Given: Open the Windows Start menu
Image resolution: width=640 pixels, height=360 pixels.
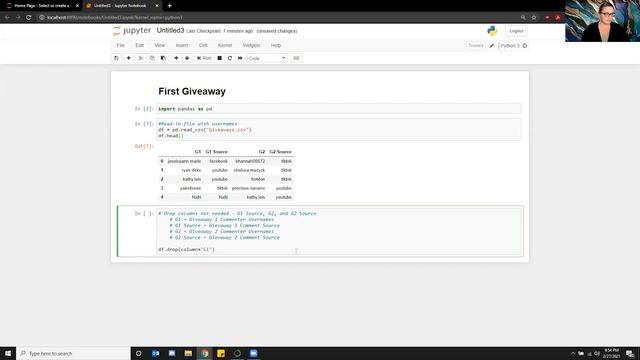Looking at the screenshot, I should click(x=8, y=353).
